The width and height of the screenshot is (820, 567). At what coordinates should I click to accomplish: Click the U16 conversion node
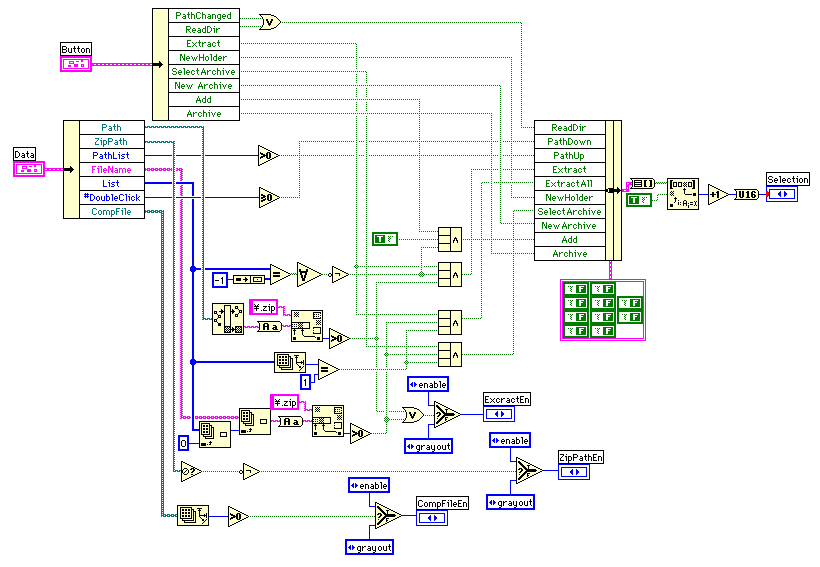point(747,194)
